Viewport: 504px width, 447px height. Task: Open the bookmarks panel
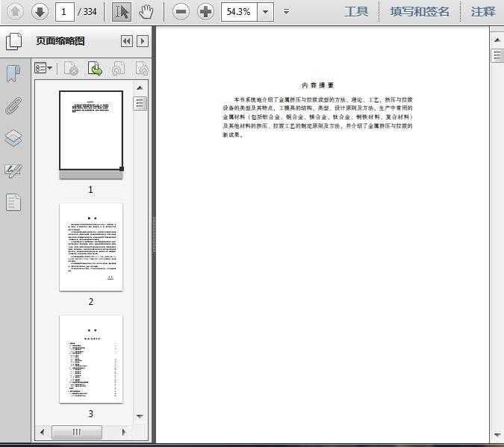click(x=13, y=73)
